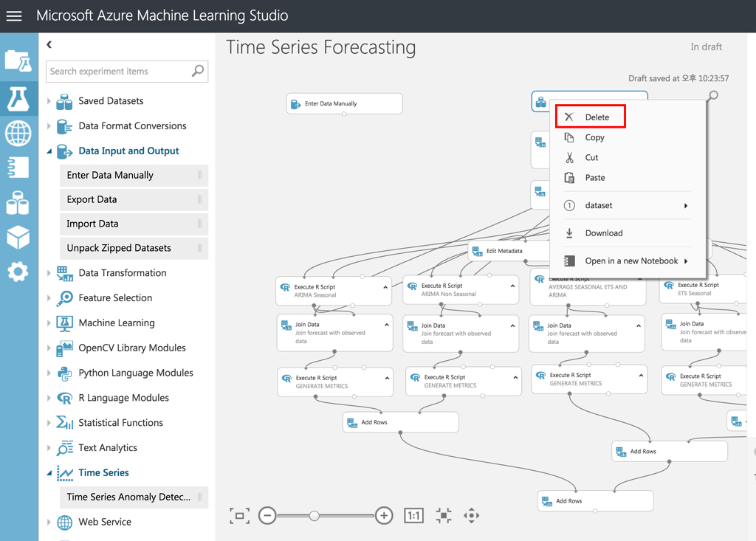Open the Trained Models cube sidebar icon

coord(18,237)
